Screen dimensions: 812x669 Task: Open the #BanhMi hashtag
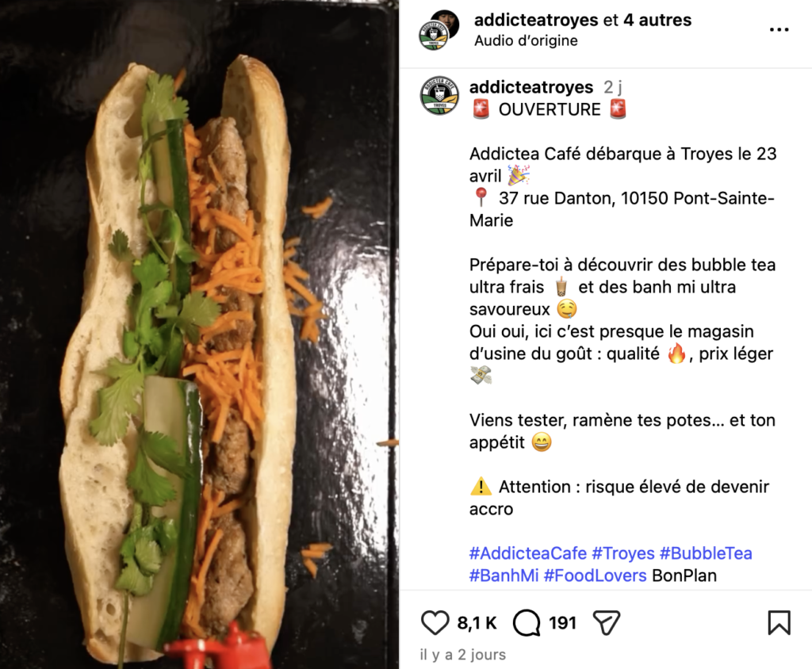[x=504, y=575]
